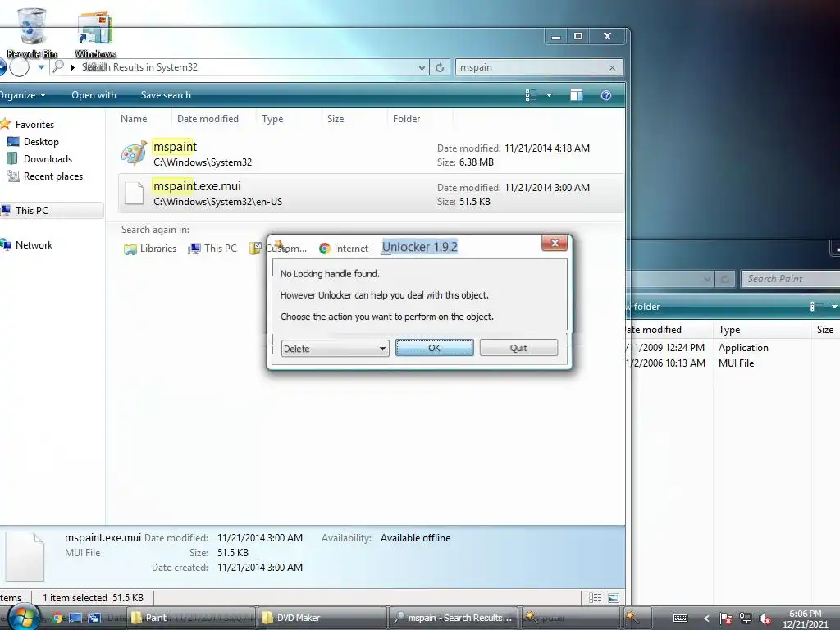
Task: Click Open with in the toolbar
Action: (94, 95)
